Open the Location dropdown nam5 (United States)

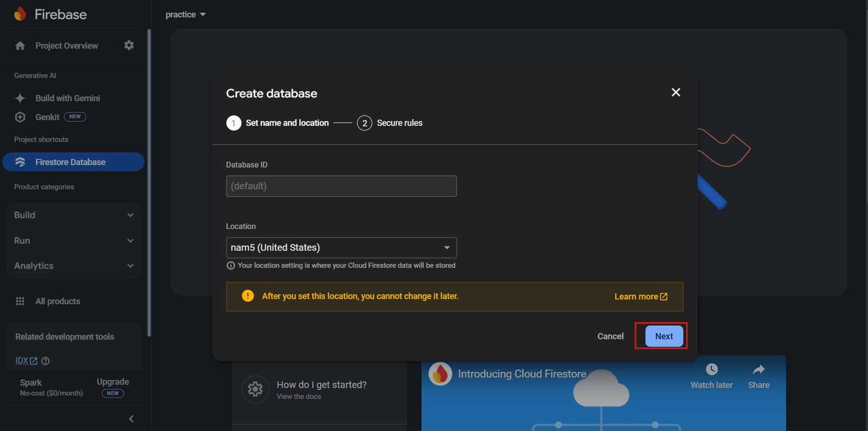point(341,248)
